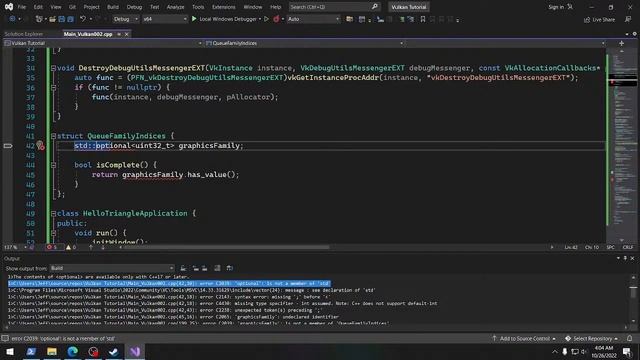
Task: Click the split editor plus icon
Action: pyautogui.click(x=621, y=43)
